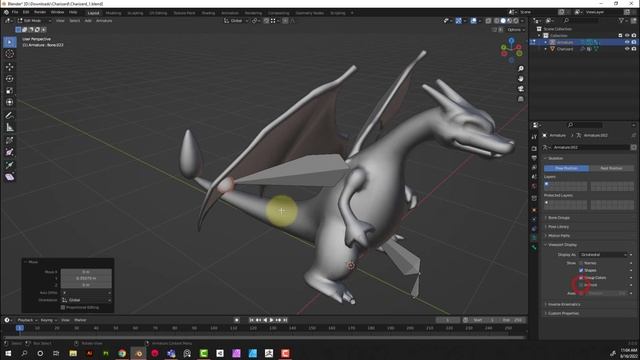Jump to the timeline end frame
640x360 pixels.
285,320
